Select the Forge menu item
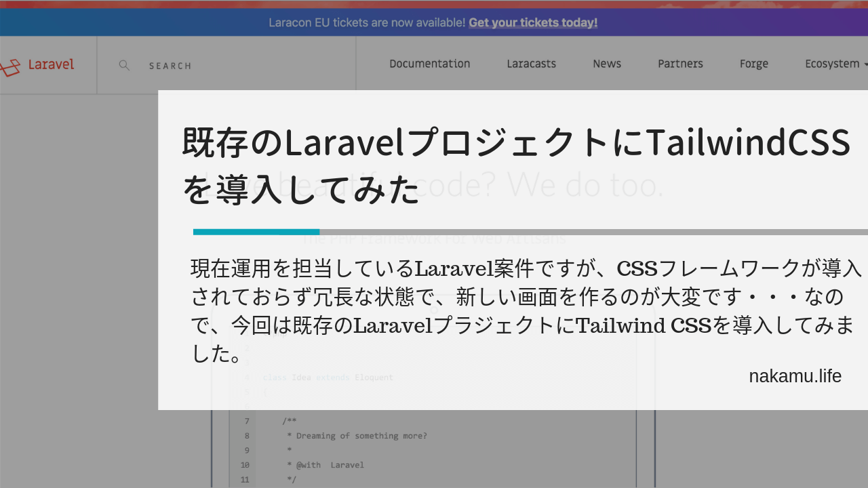The height and width of the screenshot is (488, 868). click(754, 64)
